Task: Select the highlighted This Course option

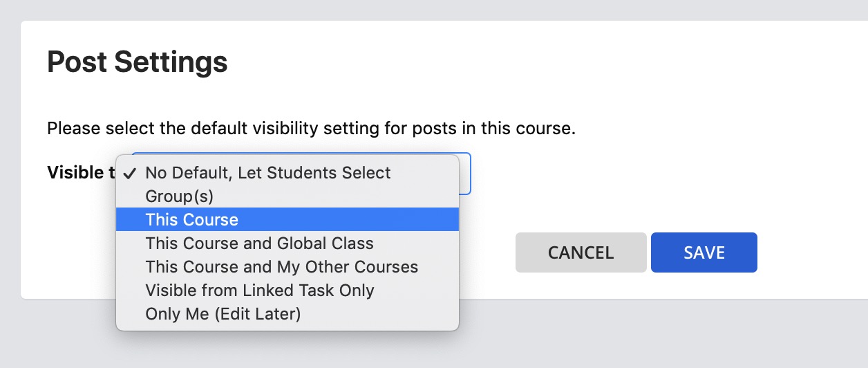Action: (x=287, y=220)
